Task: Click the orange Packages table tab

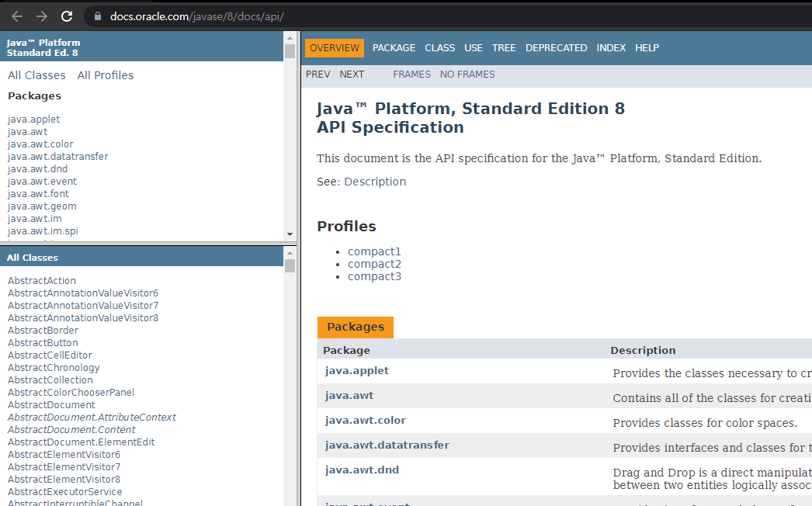Action: [x=356, y=327]
